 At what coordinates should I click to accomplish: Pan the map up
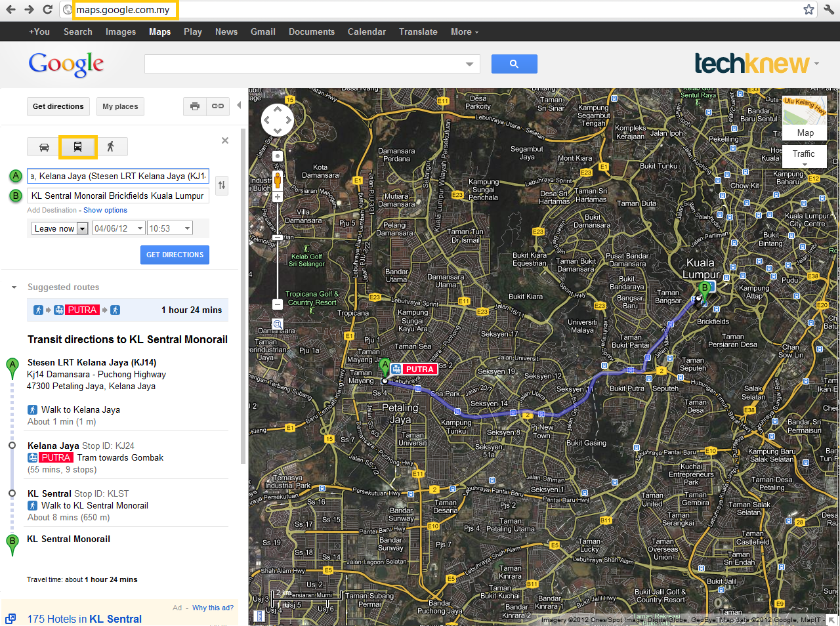[x=278, y=109]
